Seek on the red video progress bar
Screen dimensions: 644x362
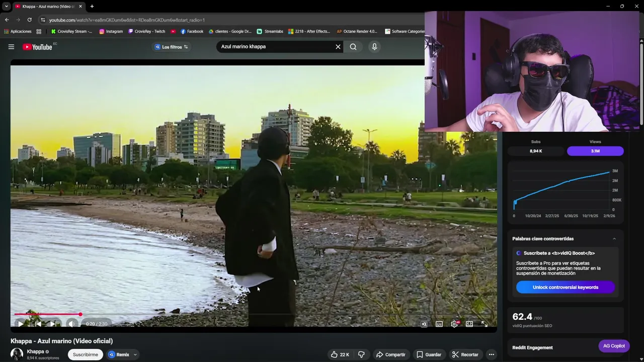pyautogui.click(x=254, y=314)
